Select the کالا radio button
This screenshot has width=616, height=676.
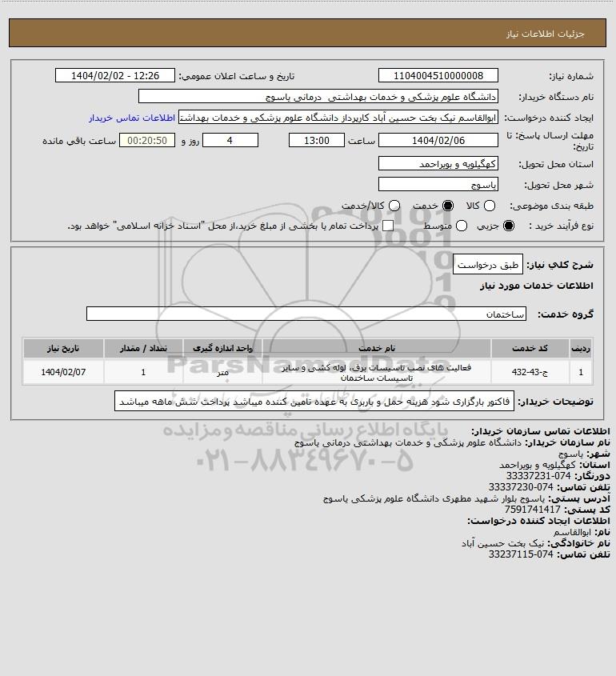pyautogui.click(x=490, y=206)
